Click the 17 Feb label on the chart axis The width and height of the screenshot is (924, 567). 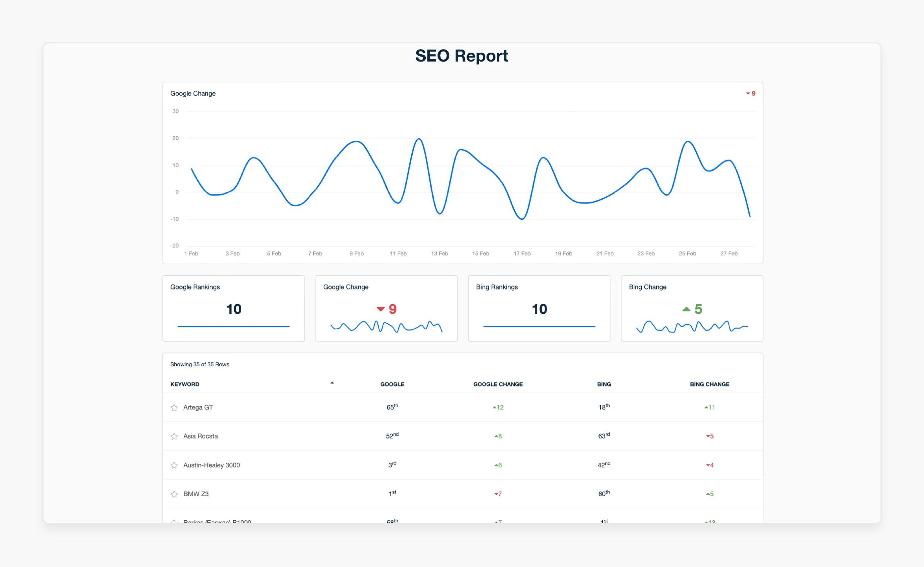522,254
